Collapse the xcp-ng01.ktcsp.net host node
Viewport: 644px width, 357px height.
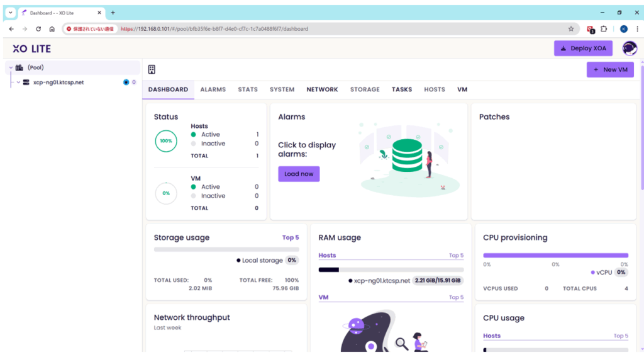coord(18,82)
